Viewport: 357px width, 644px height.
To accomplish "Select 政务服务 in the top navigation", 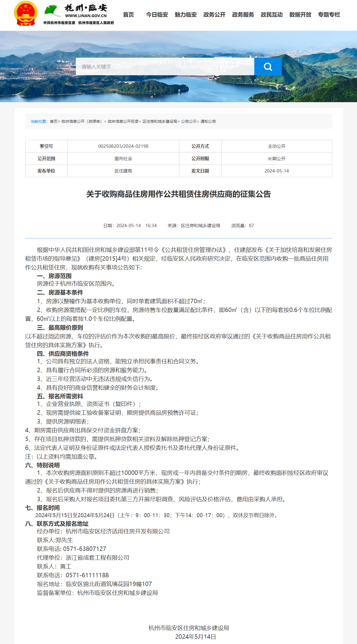I will [x=243, y=15].
